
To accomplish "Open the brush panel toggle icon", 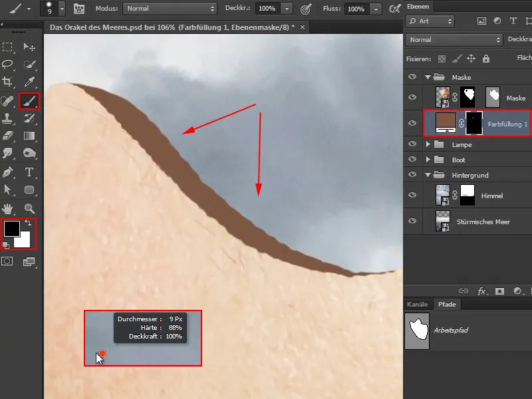I will click(x=79, y=9).
